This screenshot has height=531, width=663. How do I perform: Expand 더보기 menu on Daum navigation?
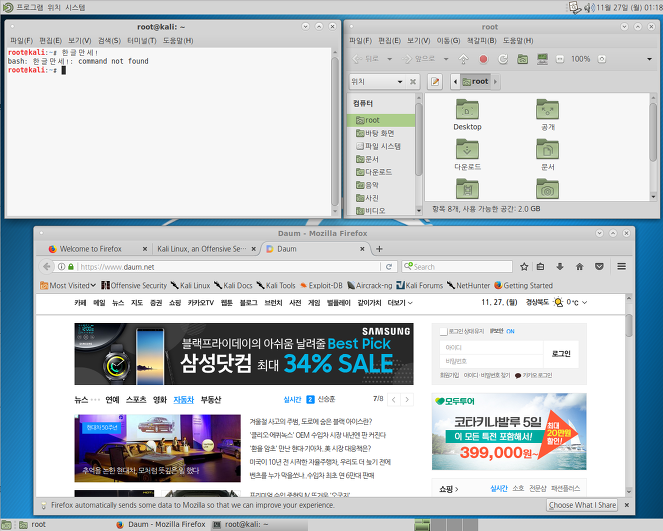[400, 303]
